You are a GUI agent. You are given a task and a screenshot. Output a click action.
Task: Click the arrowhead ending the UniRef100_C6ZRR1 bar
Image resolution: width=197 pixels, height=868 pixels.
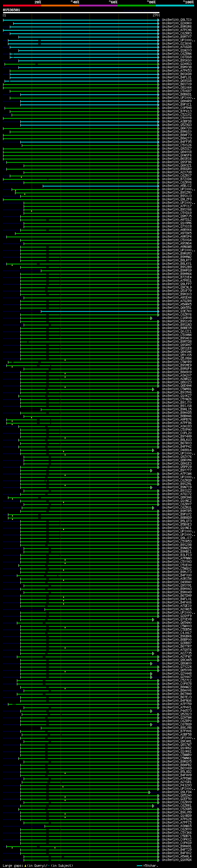(153, 806)
